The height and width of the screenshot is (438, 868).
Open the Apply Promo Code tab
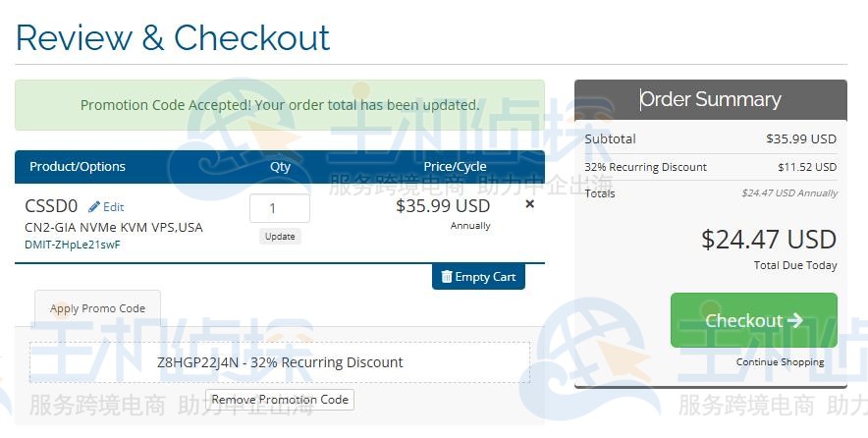97,308
